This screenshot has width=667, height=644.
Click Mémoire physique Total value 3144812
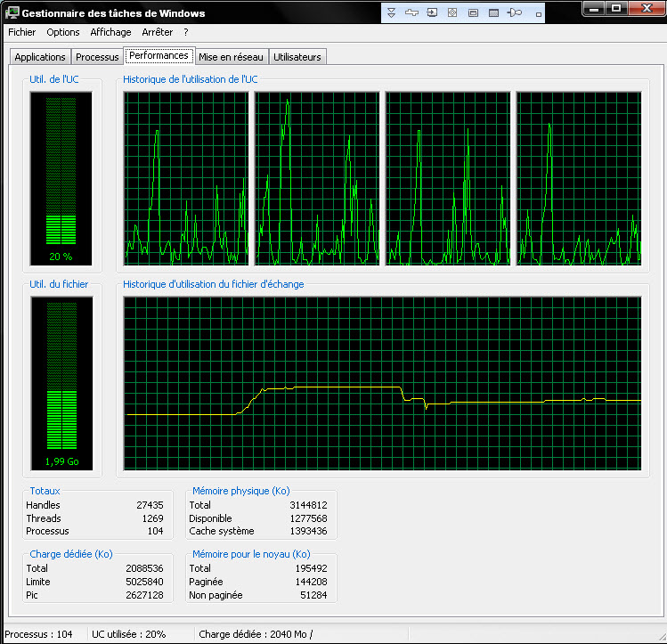(308, 505)
